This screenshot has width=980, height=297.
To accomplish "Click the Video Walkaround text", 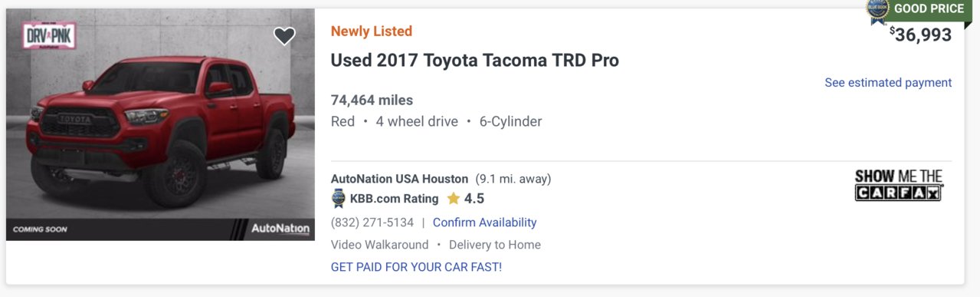I will 380,245.
